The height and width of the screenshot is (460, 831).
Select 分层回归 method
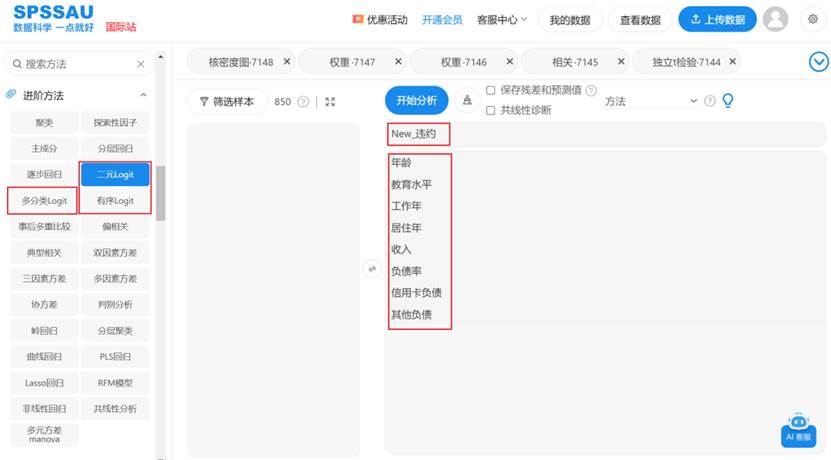click(115, 148)
